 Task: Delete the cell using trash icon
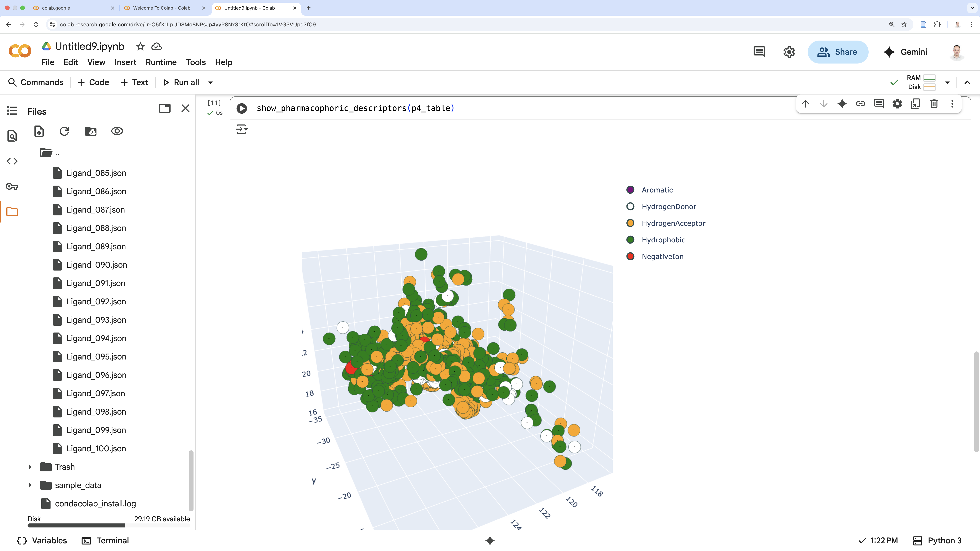click(x=934, y=104)
